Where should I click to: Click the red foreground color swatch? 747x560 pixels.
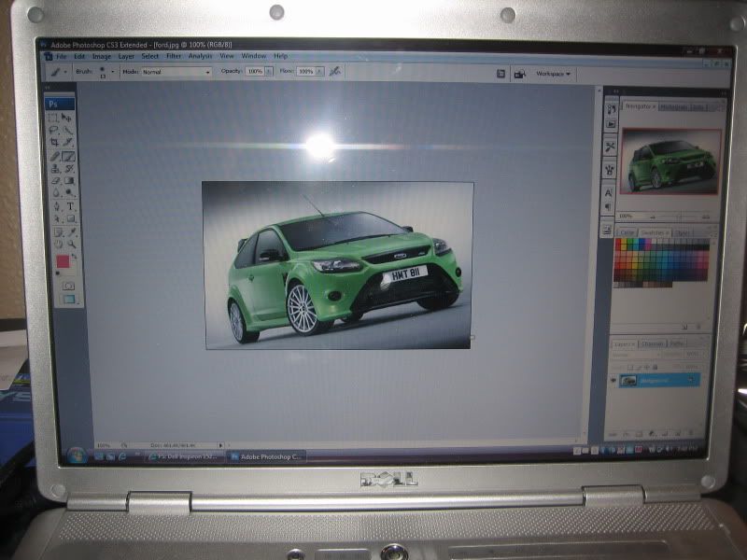pyautogui.click(x=63, y=261)
